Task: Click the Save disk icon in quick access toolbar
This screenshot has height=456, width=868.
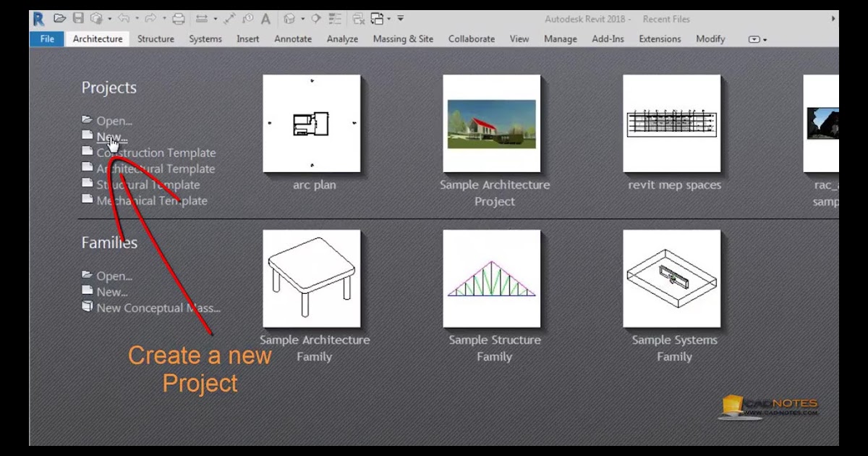Action: point(79,18)
